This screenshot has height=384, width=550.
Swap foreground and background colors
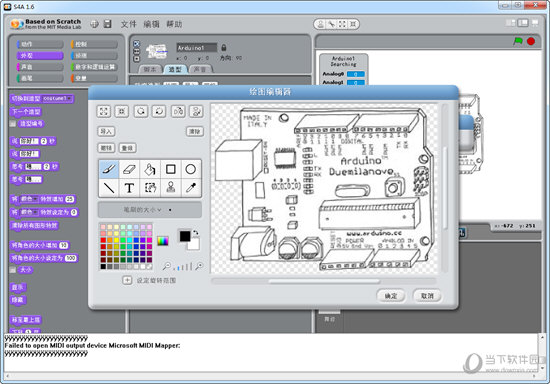coord(196,233)
